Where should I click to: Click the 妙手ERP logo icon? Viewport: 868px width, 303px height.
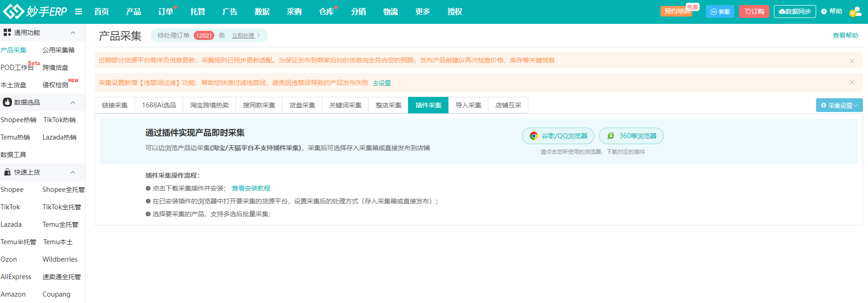(13, 11)
